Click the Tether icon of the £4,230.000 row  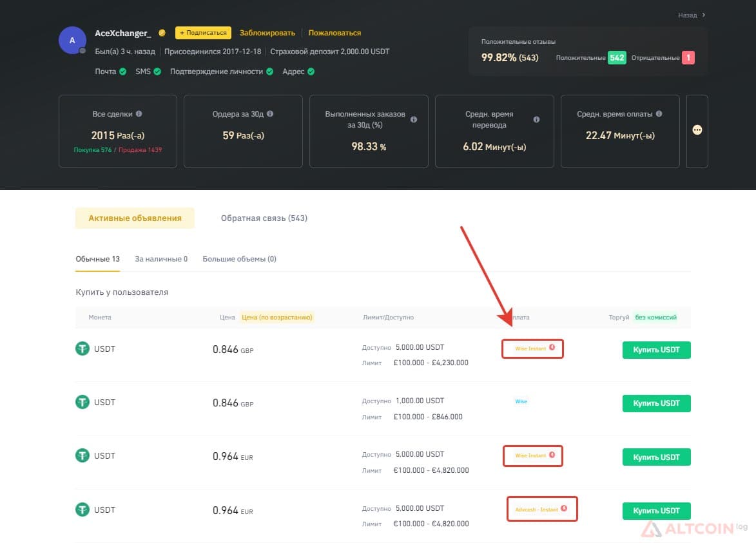click(x=82, y=348)
